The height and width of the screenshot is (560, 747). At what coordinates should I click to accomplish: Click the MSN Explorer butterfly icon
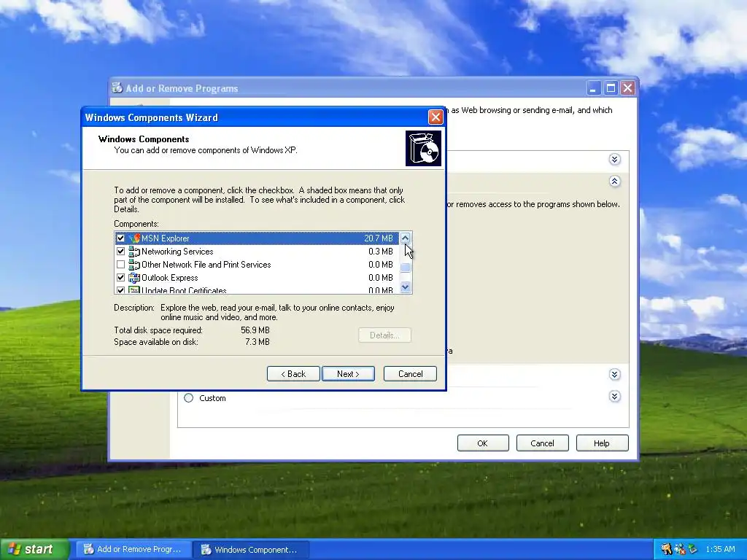tap(134, 238)
